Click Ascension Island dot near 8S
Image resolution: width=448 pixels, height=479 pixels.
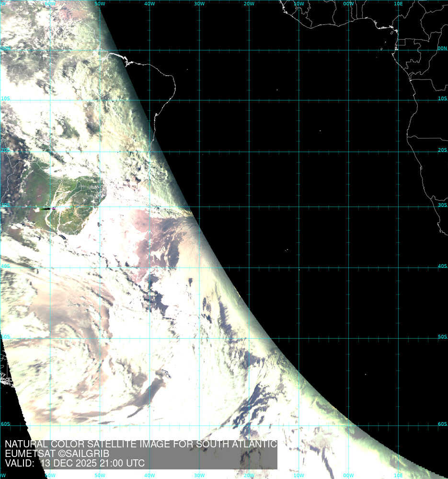tap(277, 90)
